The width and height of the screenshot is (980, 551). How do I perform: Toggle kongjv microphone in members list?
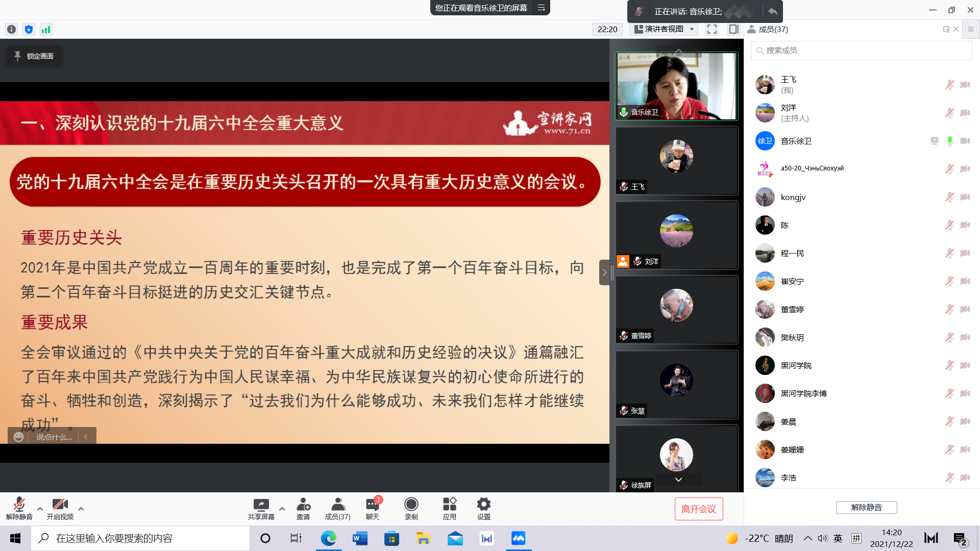[x=949, y=197]
